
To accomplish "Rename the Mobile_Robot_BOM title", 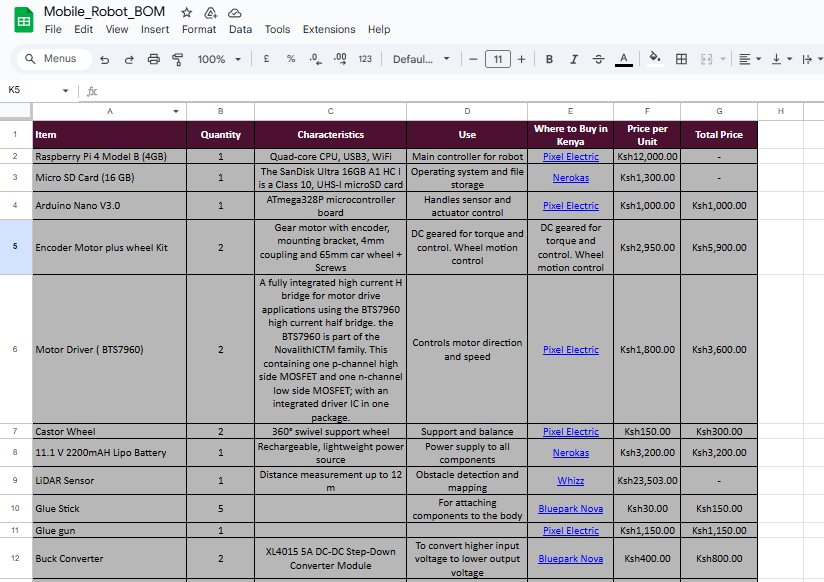I will click(104, 12).
